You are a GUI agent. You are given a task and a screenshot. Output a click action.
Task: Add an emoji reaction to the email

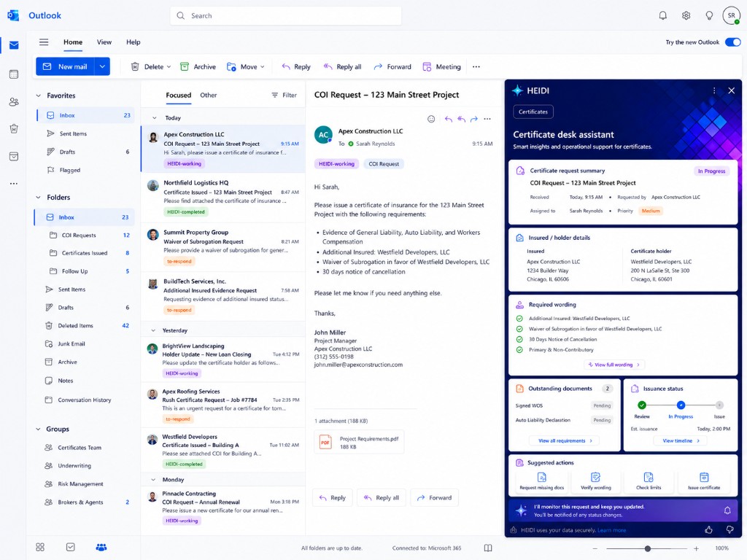[431, 119]
